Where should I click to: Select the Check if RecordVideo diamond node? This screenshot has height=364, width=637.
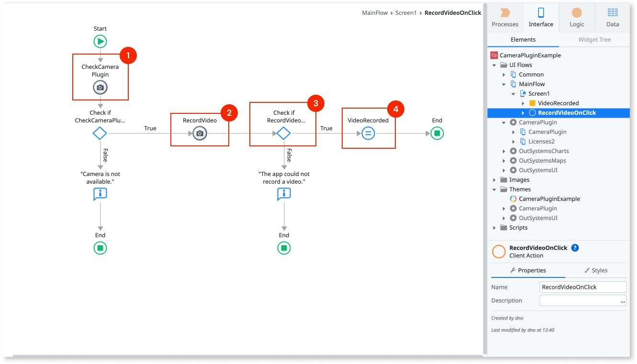(284, 133)
